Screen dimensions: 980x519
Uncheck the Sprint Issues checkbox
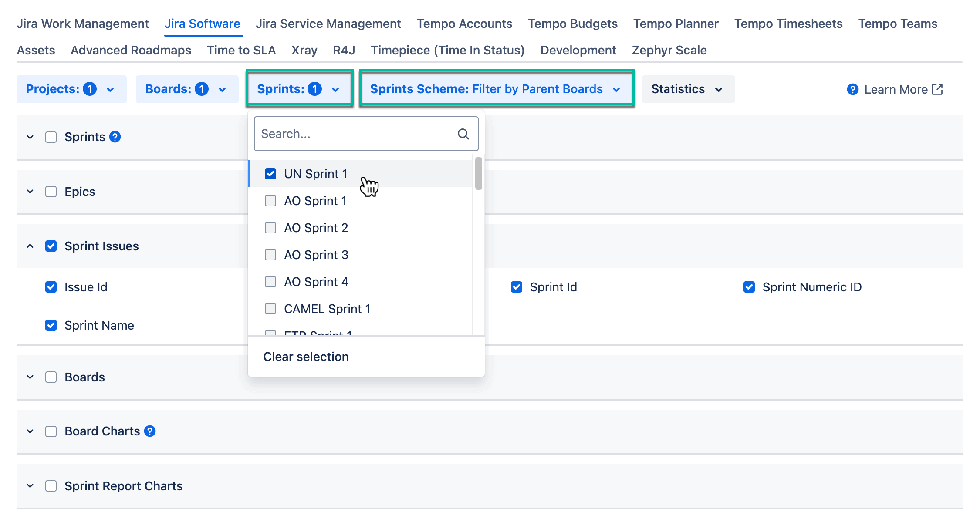coord(51,246)
